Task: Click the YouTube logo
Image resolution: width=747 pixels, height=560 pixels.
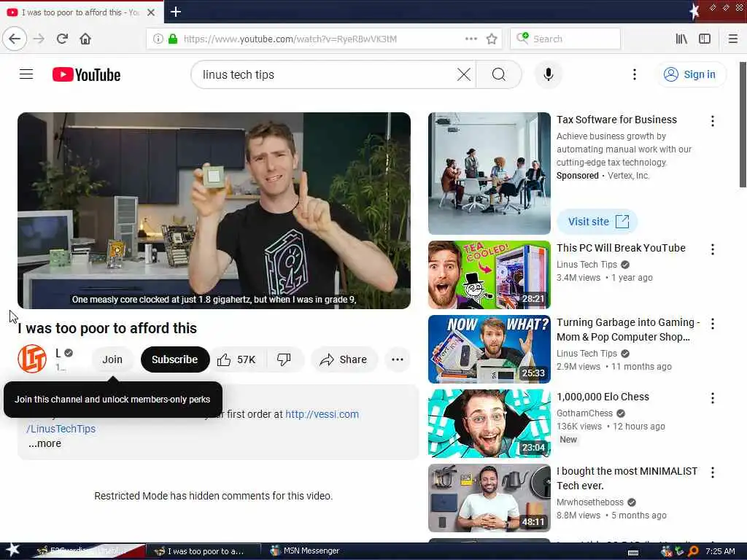Action: (x=86, y=75)
